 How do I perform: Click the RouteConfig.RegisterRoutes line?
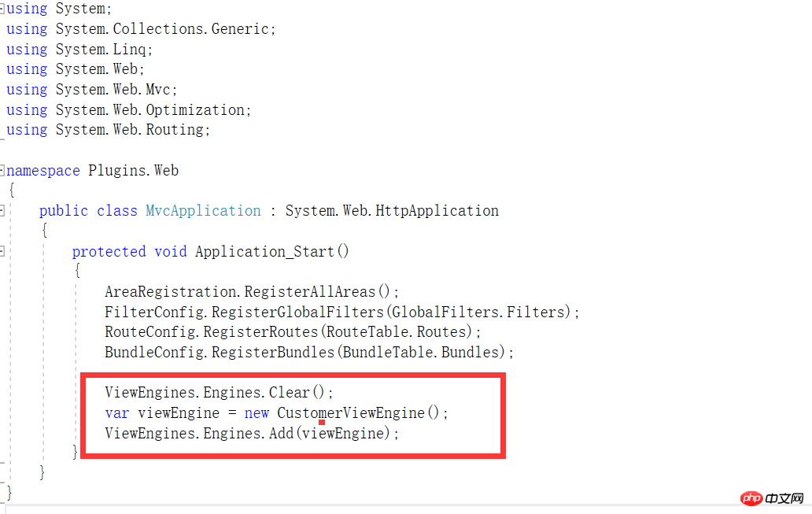coord(293,331)
